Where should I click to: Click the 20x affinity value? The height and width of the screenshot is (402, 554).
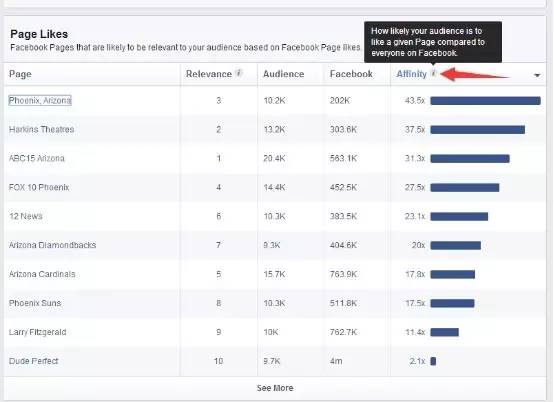pos(418,245)
